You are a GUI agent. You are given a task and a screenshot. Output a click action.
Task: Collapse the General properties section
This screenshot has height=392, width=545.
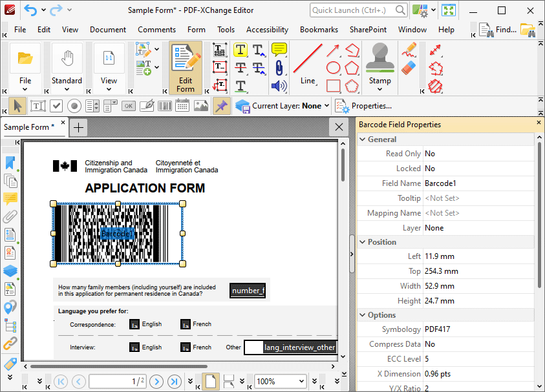pyautogui.click(x=363, y=139)
